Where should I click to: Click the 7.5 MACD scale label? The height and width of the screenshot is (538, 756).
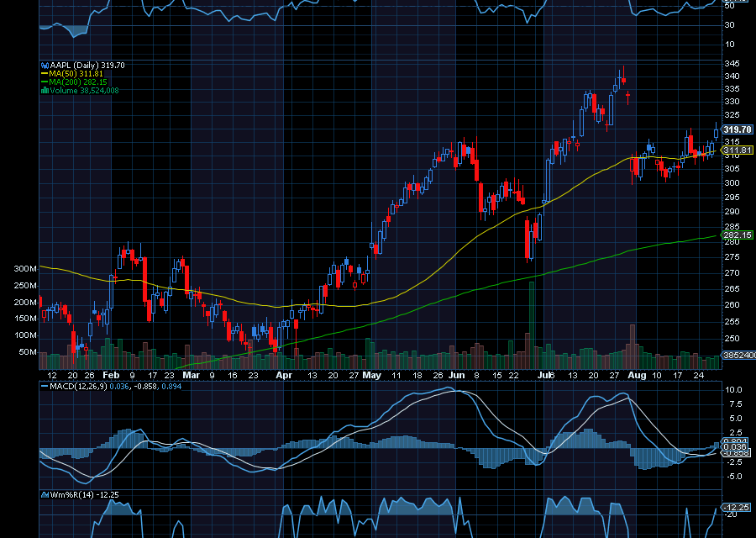736,404
